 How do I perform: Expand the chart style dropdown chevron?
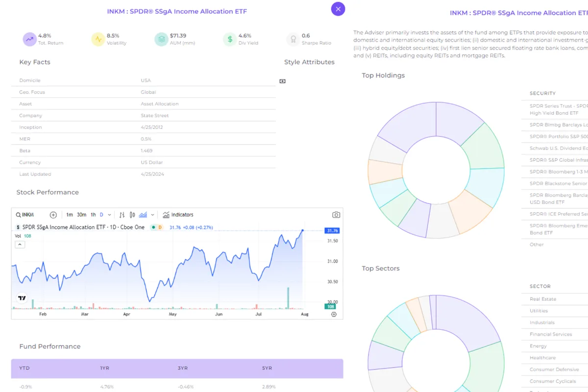click(x=152, y=215)
